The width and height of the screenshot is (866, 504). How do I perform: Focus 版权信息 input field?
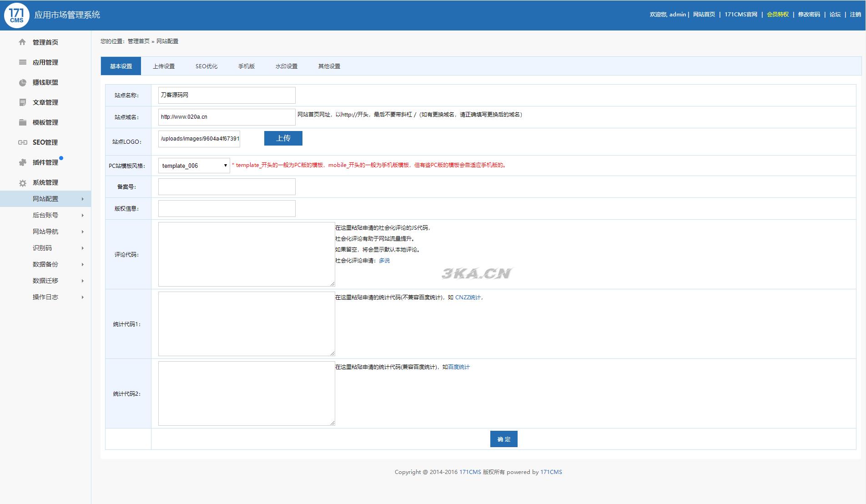coord(227,208)
